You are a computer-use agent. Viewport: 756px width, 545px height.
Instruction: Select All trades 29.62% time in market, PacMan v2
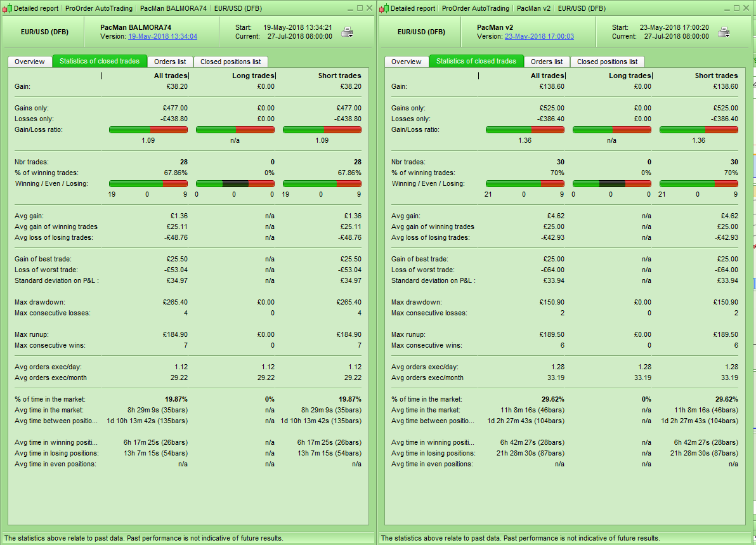click(x=552, y=399)
